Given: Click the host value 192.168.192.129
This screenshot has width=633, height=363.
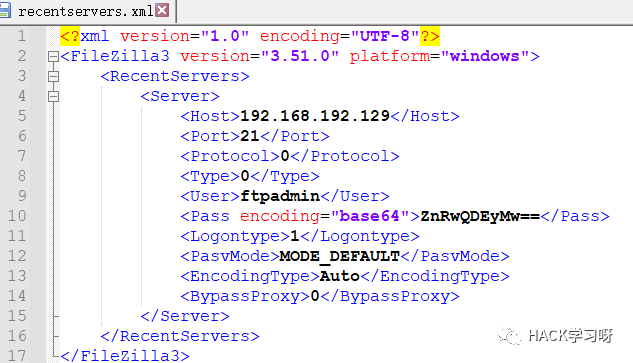Looking at the screenshot, I should [315, 116].
